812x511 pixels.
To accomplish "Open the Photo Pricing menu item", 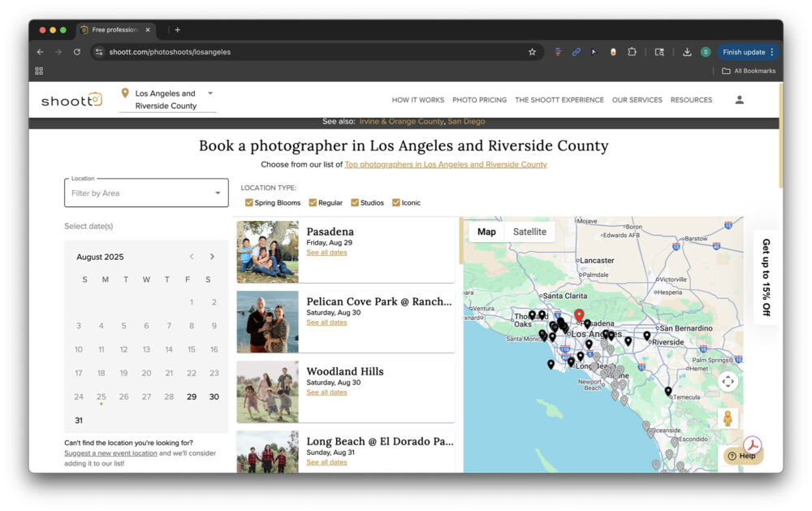I will coord(479,100).
